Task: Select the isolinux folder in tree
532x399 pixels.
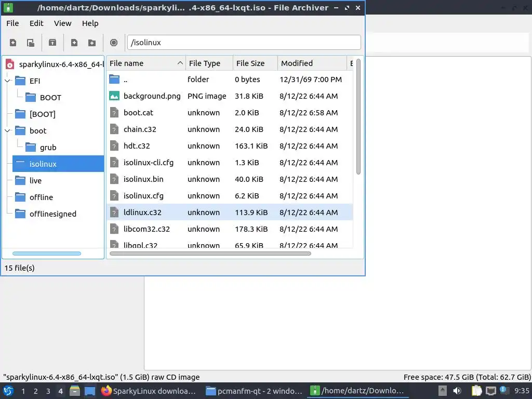Action: [58, 164]
